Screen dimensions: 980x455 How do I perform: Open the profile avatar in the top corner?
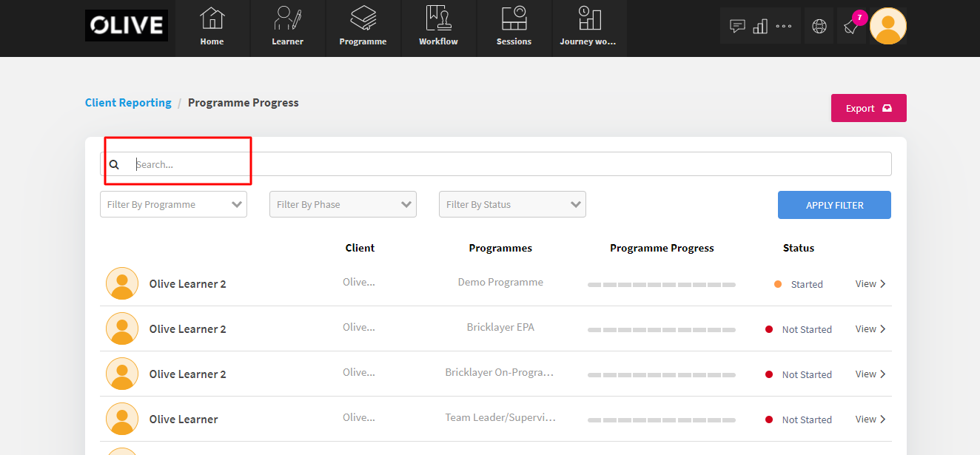[887, 26]
